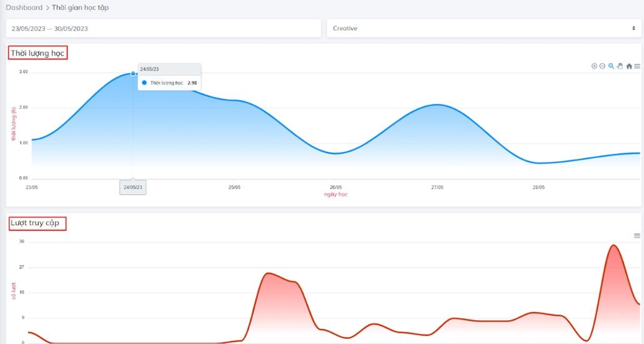Click the 36 y-axis label in access chart
644x344 pixels.
(22, 241)
